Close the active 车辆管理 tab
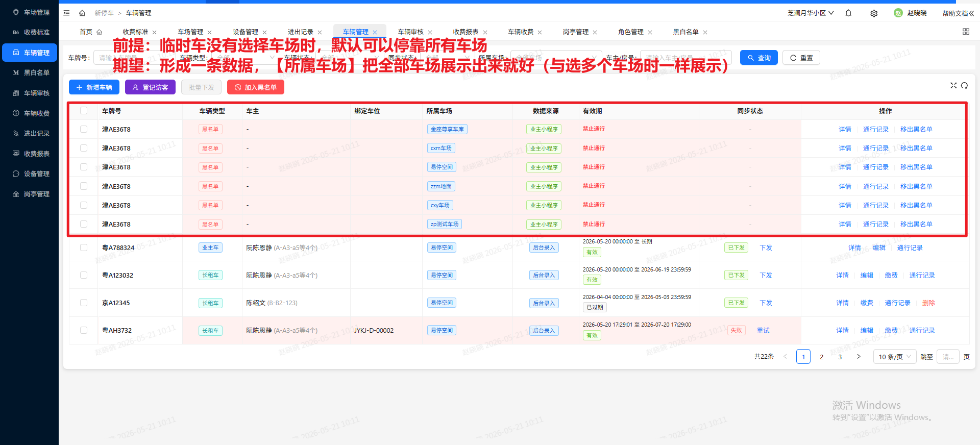The height and width of the screenshot is (445, 980). 375,32
